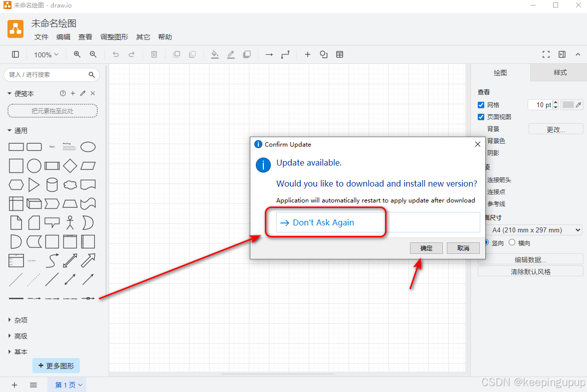Select the triangle shape in 通用 palette
587x392 pixels.
[x=34, y=185]
